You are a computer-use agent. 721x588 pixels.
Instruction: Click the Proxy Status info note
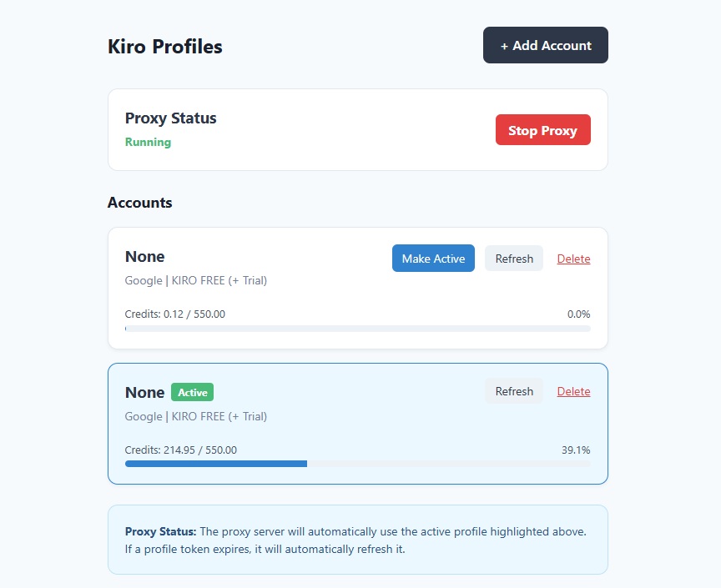357,540
